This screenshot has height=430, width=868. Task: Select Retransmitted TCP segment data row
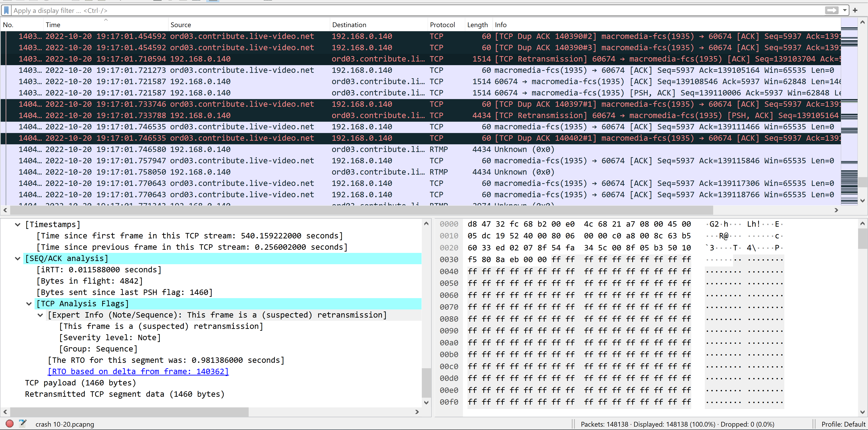[125, 394]
